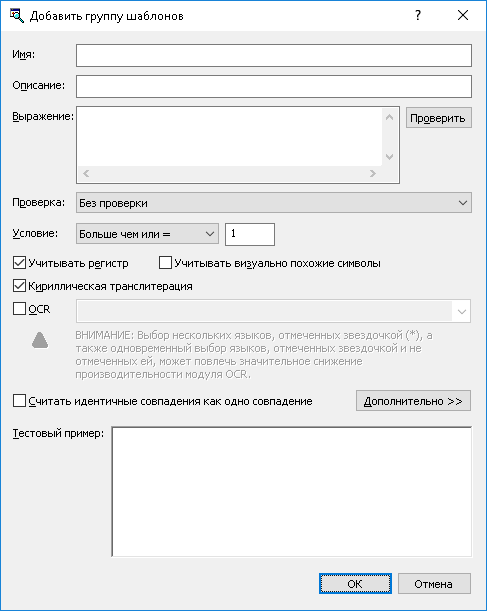Expand the OCR language dropdown
The image size is (487, 611).
point(273,311)
